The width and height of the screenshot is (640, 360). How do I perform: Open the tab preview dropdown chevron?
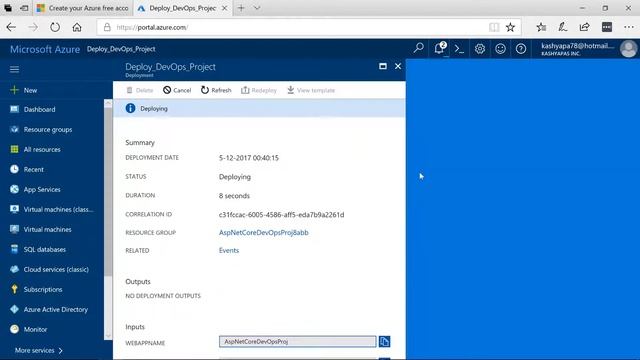[x=257, y=8]
